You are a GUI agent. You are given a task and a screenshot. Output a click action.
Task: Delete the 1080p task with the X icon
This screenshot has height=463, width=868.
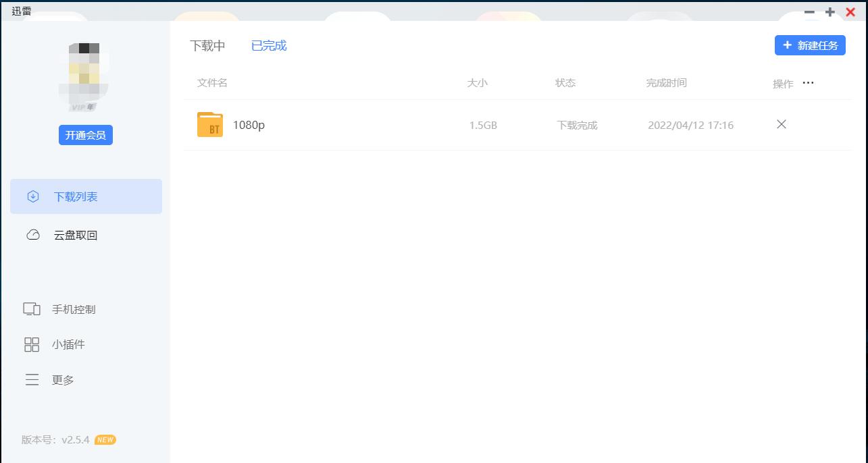[781, 125]
